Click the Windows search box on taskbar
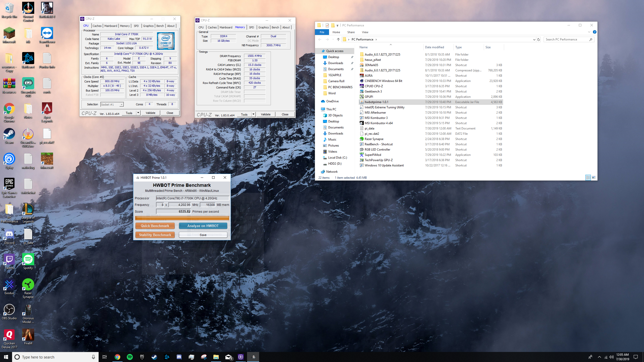644x362 pixels. (x=55, y=357)
